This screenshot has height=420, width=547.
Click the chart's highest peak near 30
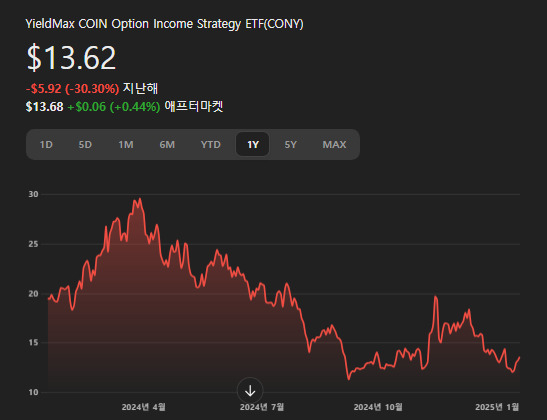(140, 199)
